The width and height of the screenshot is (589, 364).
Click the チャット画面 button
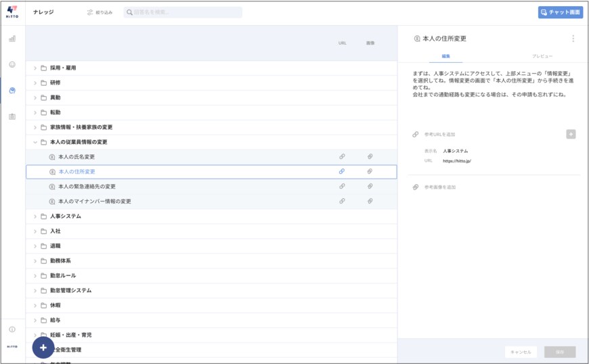560,12
